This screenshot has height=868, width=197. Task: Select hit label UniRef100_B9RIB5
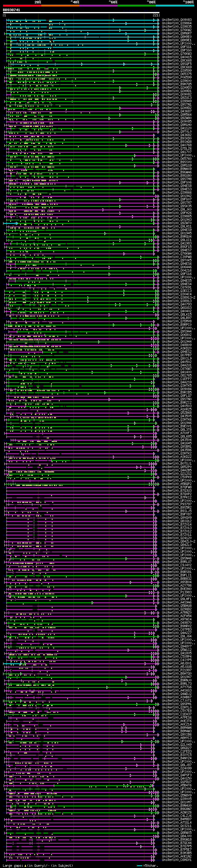pos(177,393)
